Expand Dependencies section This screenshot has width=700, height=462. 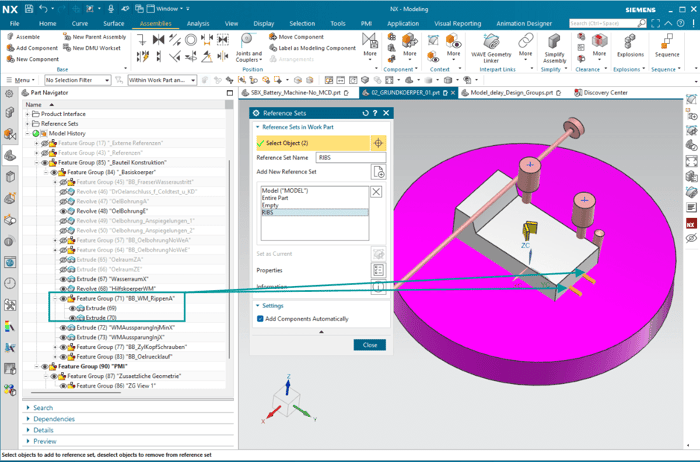click(x=28, y=419)
